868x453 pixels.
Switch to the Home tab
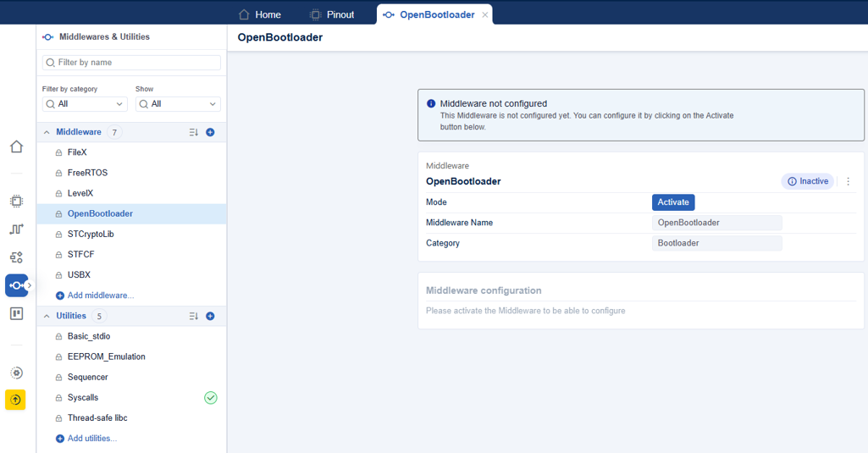coord(260,14)
